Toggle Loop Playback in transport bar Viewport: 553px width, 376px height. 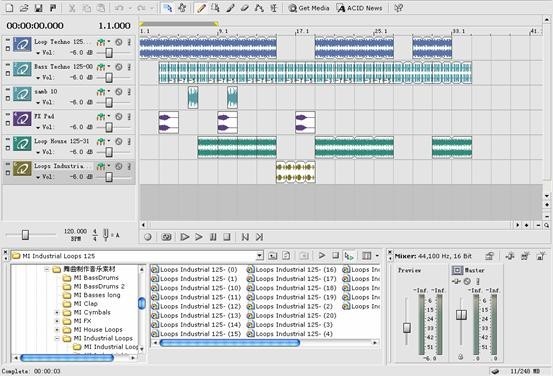tap(166, 237)
